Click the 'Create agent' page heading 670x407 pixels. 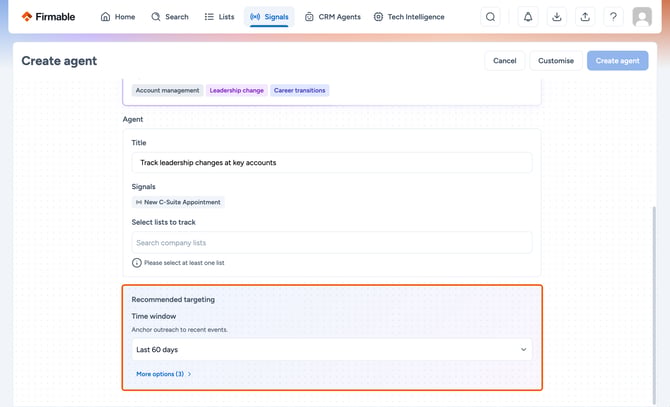59,61
